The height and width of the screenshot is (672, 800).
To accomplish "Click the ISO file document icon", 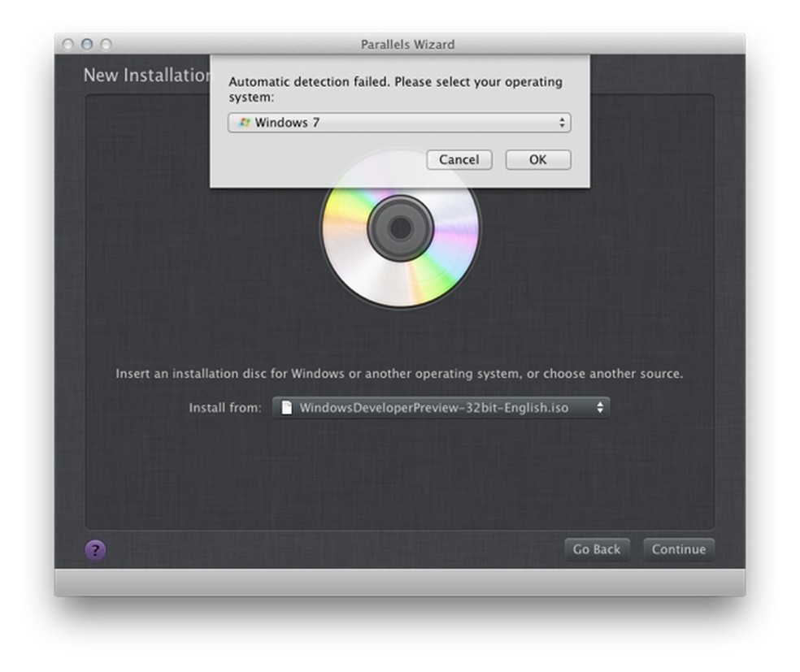I will tap(287, 407).
